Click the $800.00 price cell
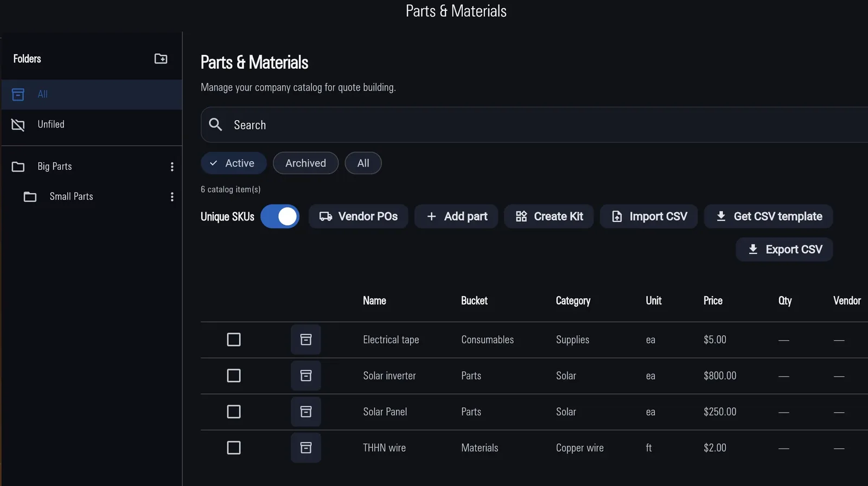The width and height of the screenshot is (868, 486). tap(720, 375)
